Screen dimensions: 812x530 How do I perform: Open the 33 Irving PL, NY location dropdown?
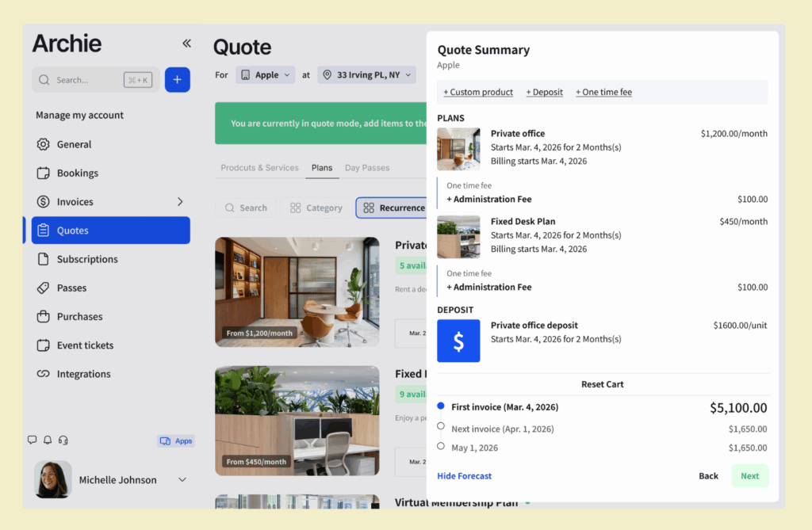(x=366, y=74)
